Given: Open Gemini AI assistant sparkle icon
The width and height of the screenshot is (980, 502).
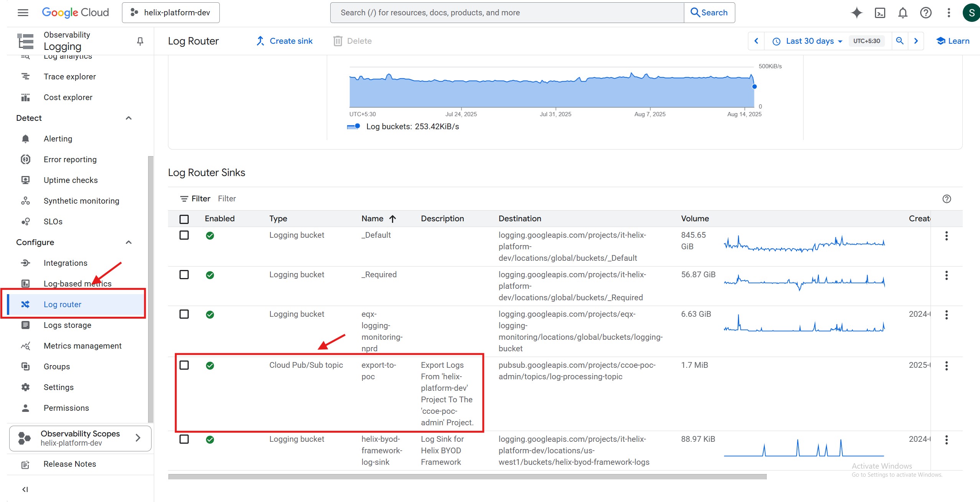Looking at the screenshot, I should (856, 13).
